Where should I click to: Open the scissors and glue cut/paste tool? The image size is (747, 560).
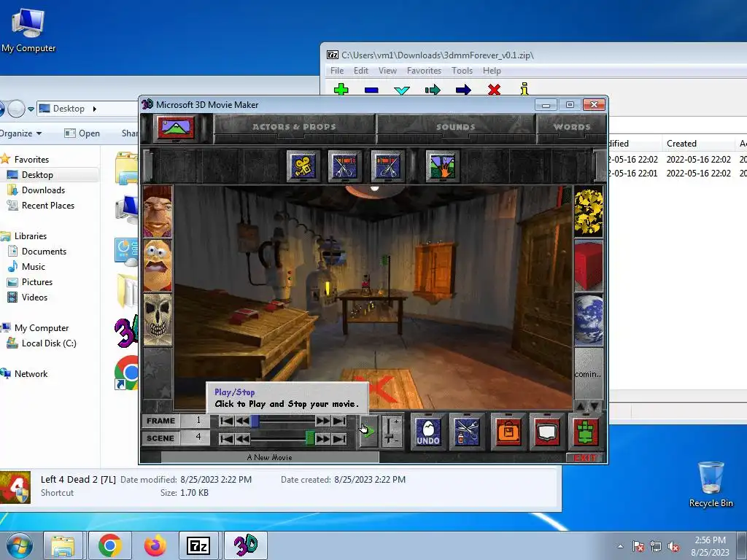point(467,432)
